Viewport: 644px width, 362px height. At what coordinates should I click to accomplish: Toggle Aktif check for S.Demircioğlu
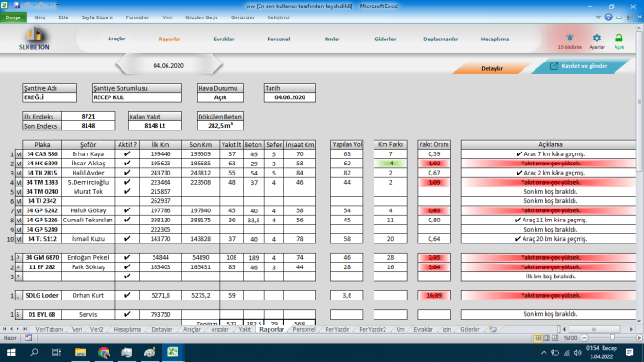tap(127, 182)
